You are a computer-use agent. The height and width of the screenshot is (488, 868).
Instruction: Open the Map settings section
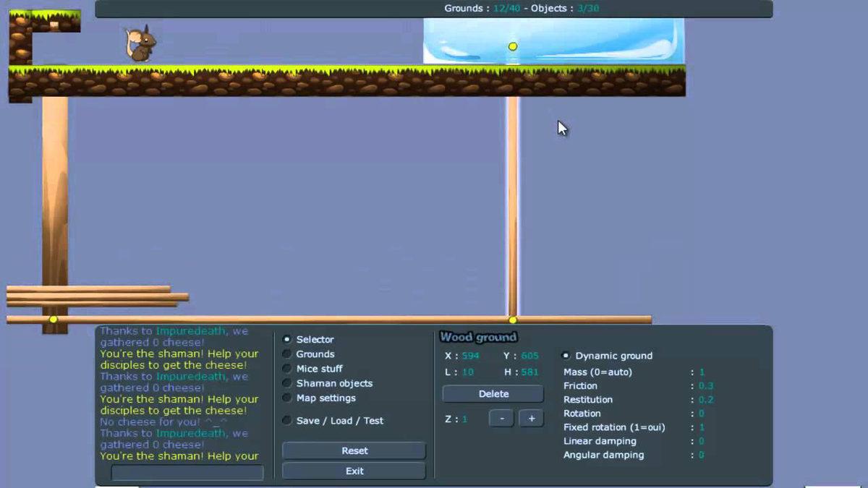[x=287, y=398]
